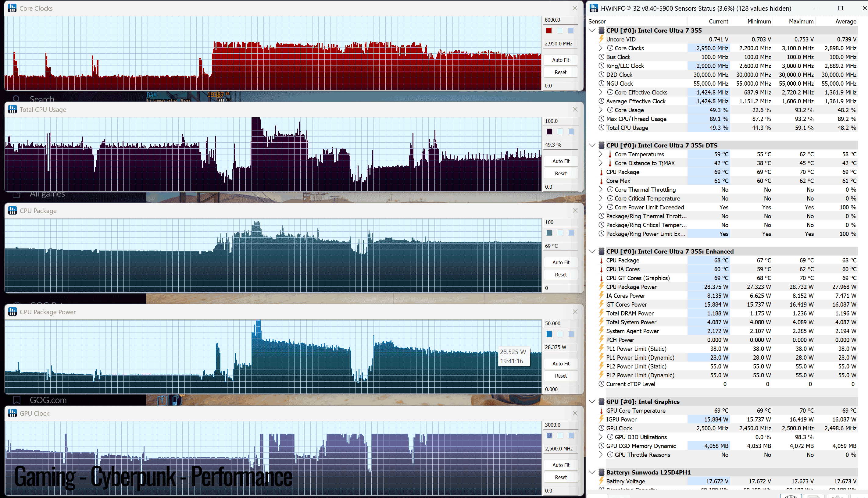Click the dark purple swatch in Total CPU Usage graph
Viewport: 868px width, 498px height.
549,132
